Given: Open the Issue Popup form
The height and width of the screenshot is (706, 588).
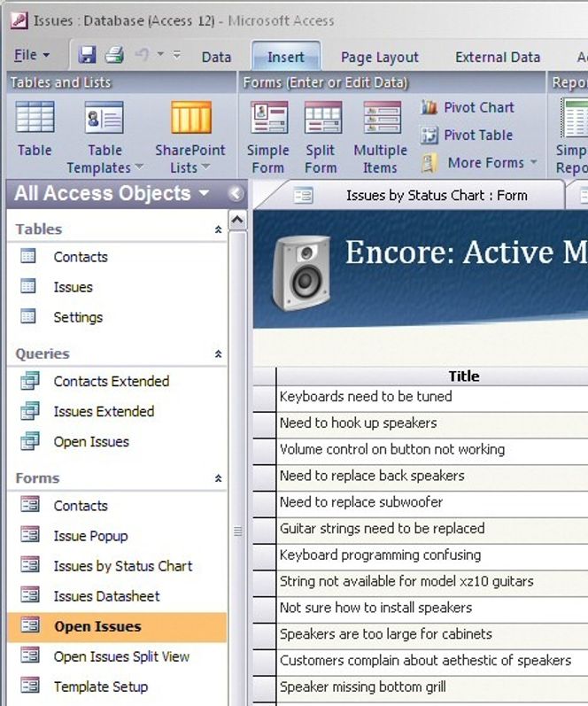Looking at the screenshot, I should 90,536.
